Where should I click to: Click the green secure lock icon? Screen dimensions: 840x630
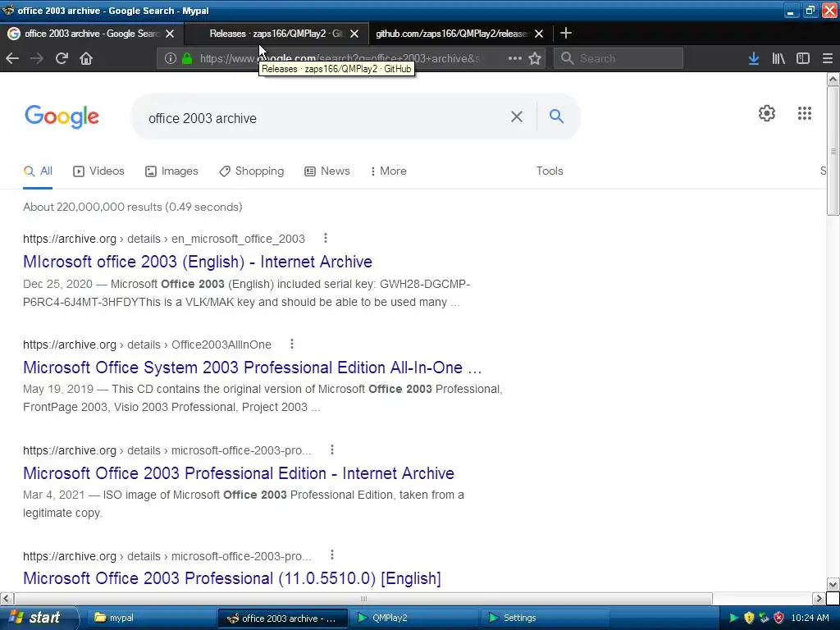coord(187,58)
